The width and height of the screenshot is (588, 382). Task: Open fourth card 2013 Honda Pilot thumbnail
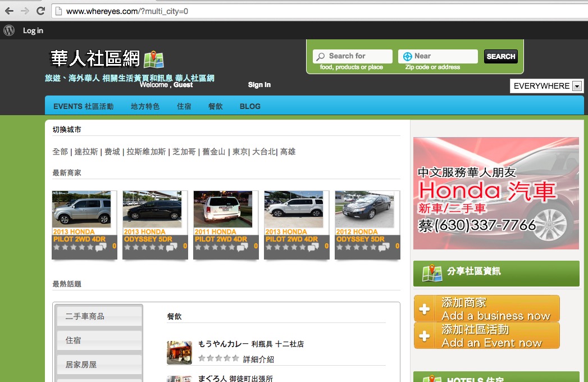(x=294, y=209)
